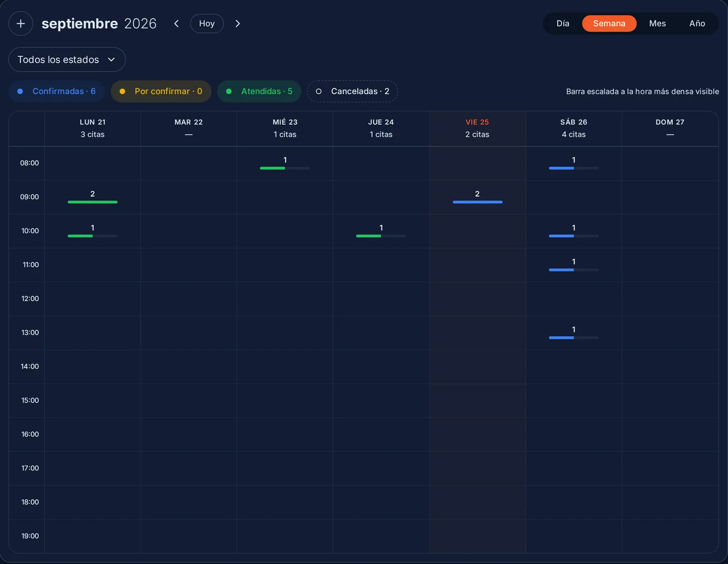Open the MAR 22 day header
The image size is (728, 564).
pos(189,129)
